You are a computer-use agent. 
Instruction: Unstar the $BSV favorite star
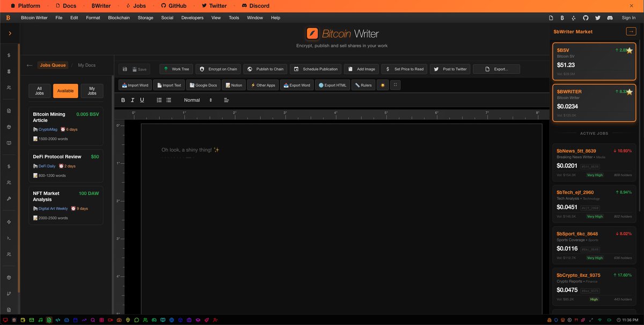(x=630, y=50)
